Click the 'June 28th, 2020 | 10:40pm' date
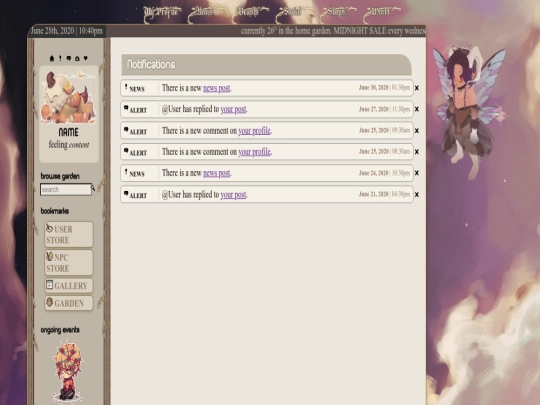540x405 pixels. (x=66, y=31)
